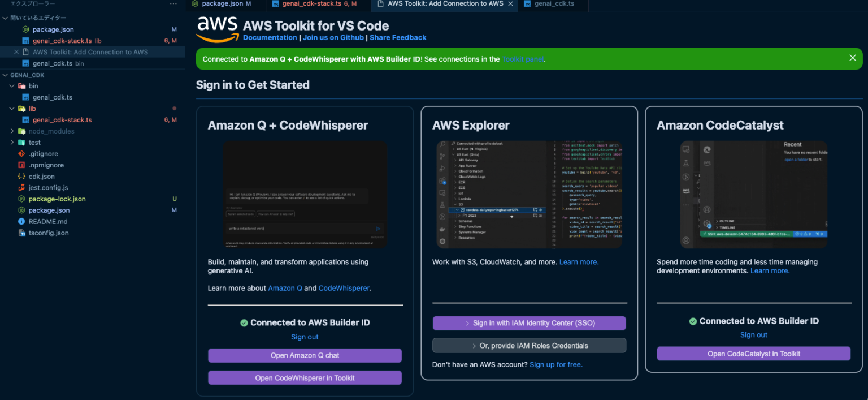
Task: Switch to the package.json editor tab
Action: 225,3
